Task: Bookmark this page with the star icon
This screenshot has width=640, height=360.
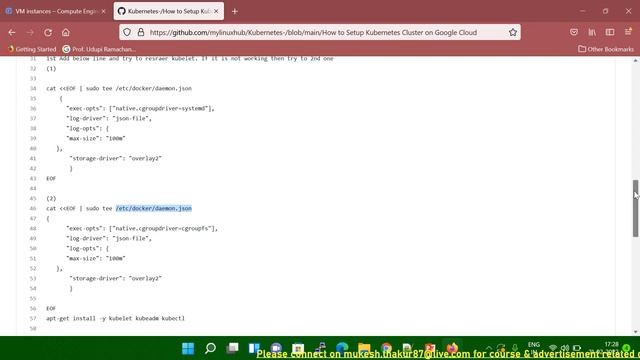Action: (513, 32)
